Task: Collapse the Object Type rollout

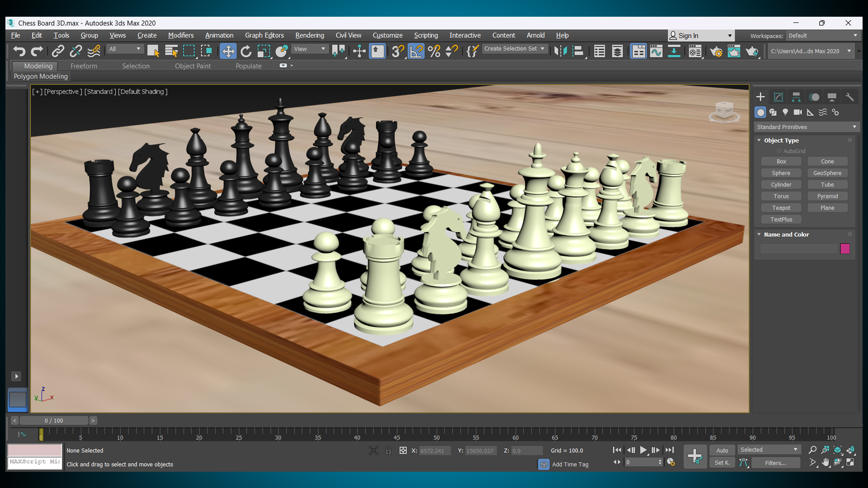Action: click(781, 141)
